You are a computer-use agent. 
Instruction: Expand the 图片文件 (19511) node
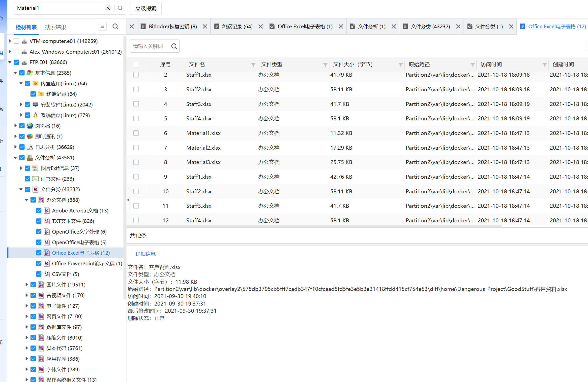coord(27,285)
